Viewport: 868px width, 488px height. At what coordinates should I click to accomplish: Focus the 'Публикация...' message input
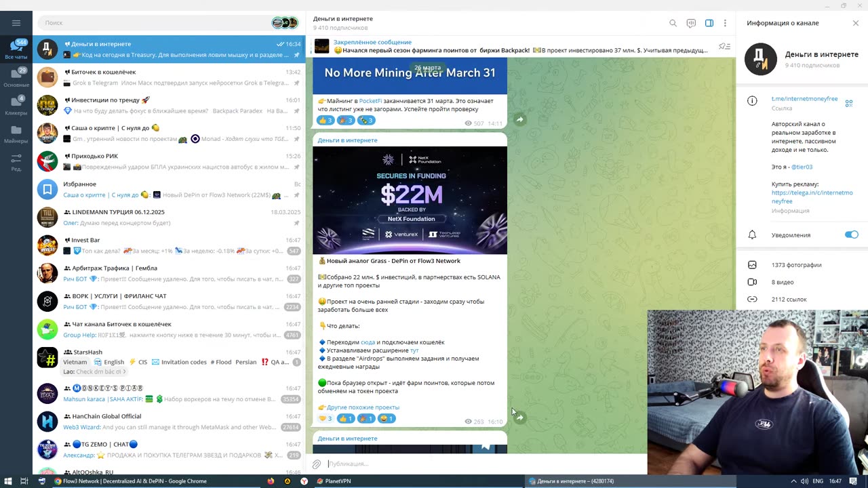coord(485,464)
